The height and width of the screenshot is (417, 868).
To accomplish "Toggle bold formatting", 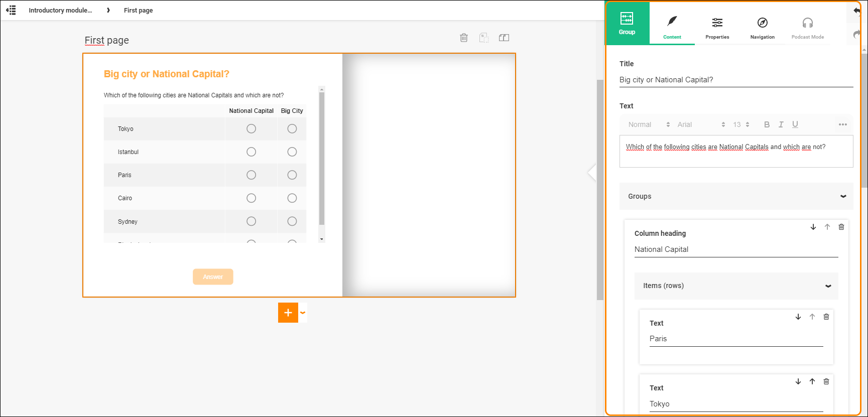I will coord(767,124).
